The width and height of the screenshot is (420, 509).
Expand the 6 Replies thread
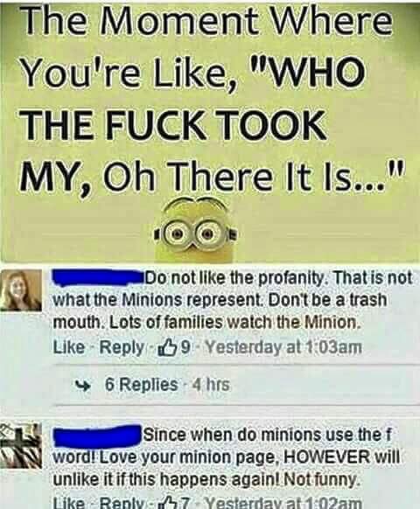(x=142, y=385)
